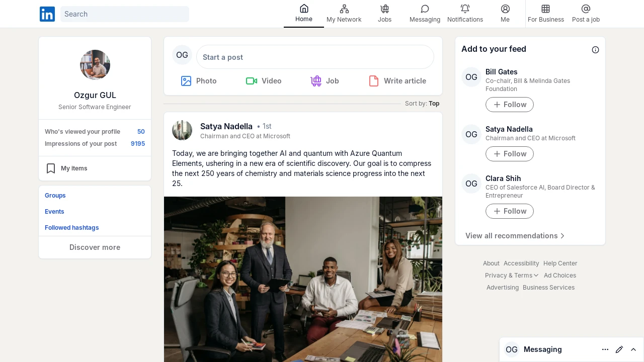Click the Write article document icon
The image size is (644, 362).
[x=374, y=81]
